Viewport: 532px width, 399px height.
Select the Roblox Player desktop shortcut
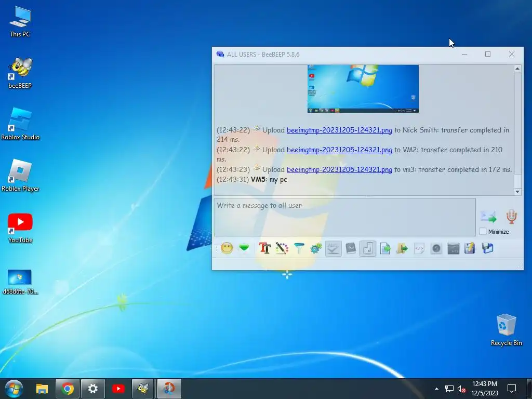click(20, 176)
